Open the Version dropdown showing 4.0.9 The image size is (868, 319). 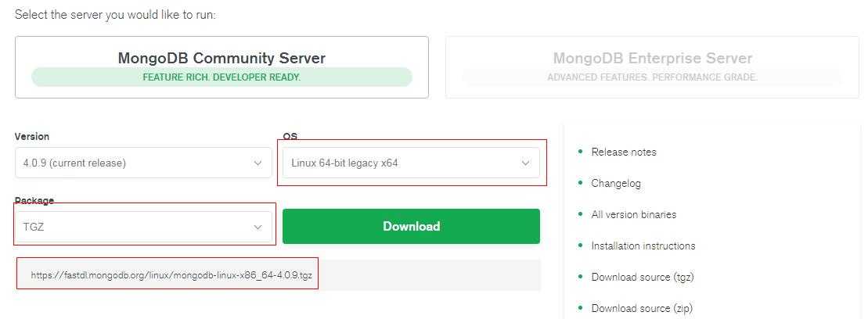click(143, 163)
